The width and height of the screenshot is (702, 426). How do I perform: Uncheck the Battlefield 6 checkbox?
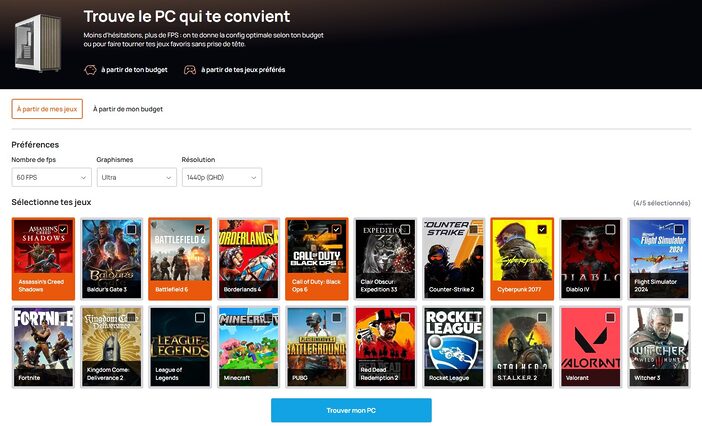click(x=200, y=230)
